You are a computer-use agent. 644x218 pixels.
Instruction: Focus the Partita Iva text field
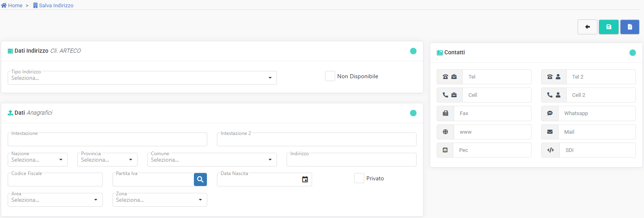(x=153, y=180)
